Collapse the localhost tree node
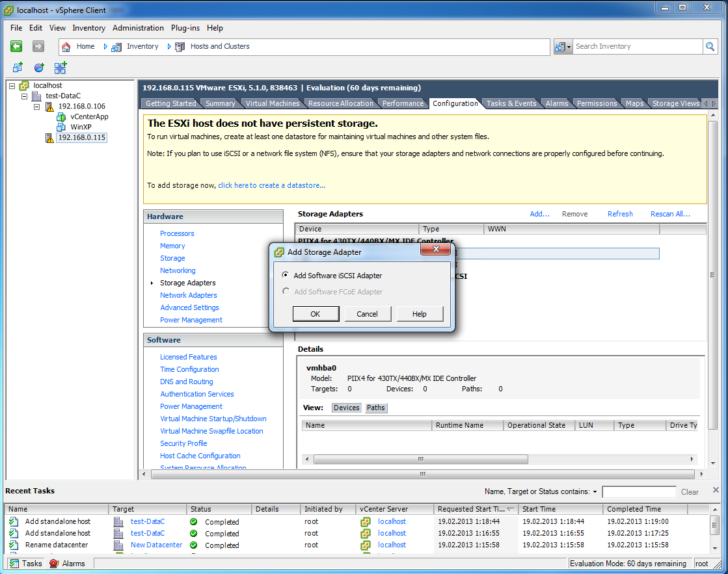The width and height of the screenshot is (728, 574). coord(12,86)
